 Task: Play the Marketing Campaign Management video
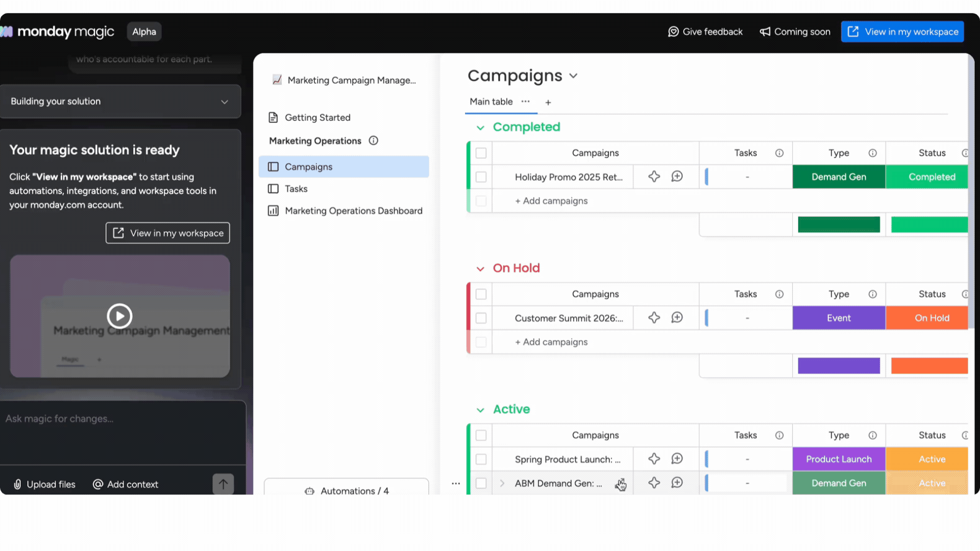point(119,316)
